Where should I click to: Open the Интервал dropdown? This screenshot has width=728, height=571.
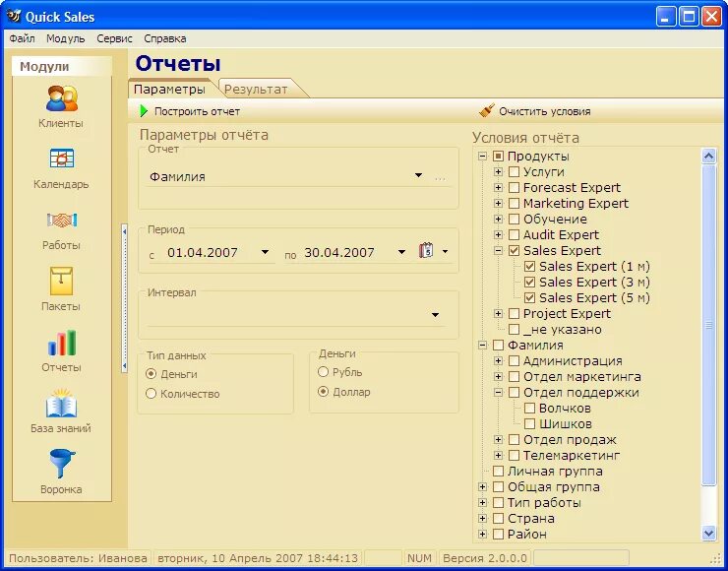(435, 314)
